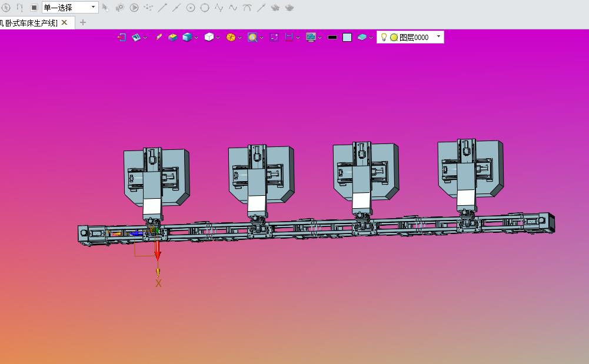Click the orange X axis label
This screenshot has height=364, width=589.
(158, 283)
